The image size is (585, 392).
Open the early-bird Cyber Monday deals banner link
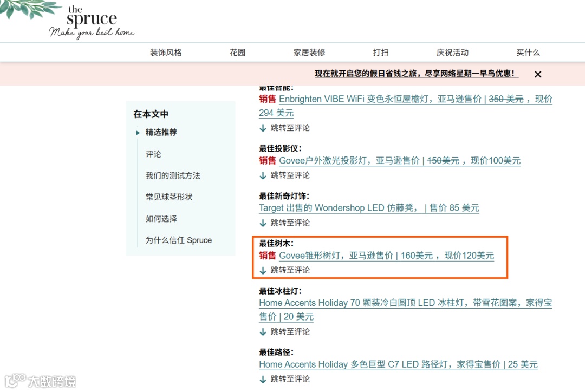point(417,74)
